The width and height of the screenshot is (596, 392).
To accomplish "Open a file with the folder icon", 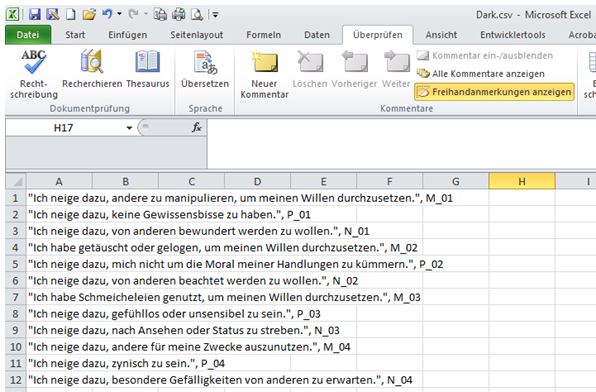I will [x=89, y=15].
